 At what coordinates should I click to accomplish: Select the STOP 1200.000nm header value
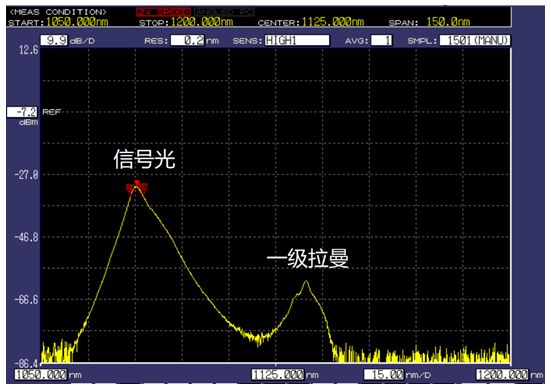point(202,22)
